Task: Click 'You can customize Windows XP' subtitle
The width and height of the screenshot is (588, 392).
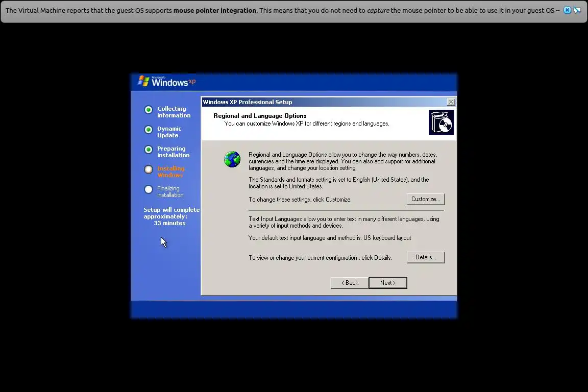Action: click(307, 124)
